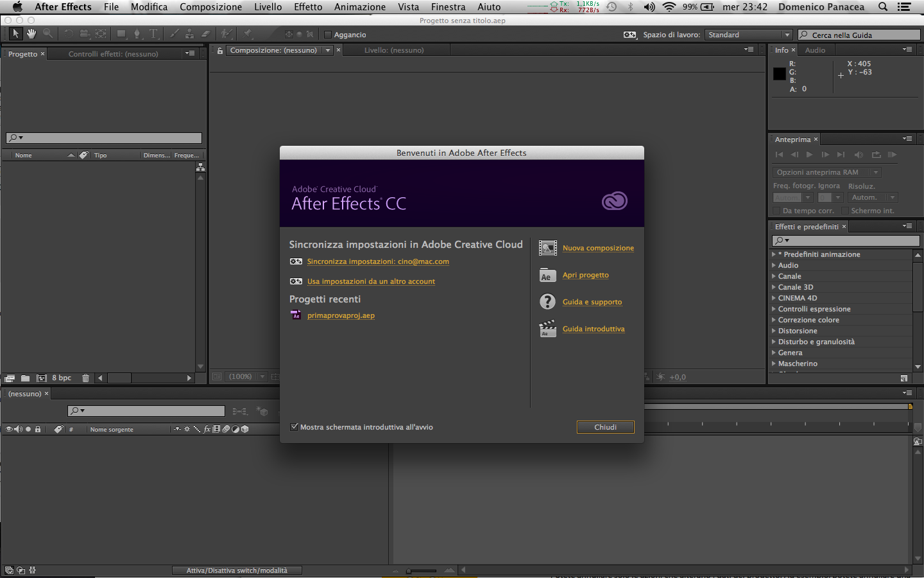Select the arrow Selection tool
The width and height of the screenshot is (924, 578).
click(x=15, y=34)
